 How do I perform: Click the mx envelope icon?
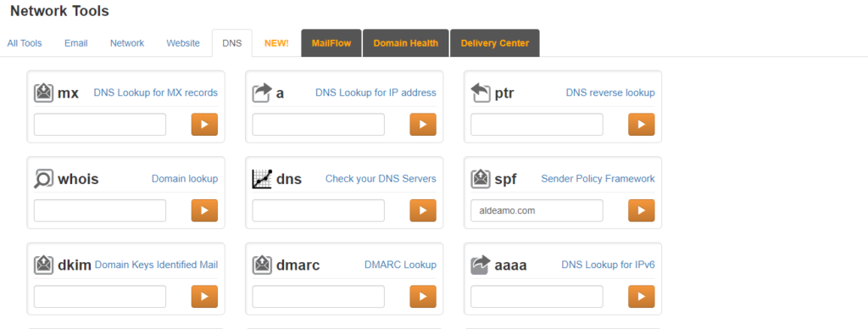44,92
